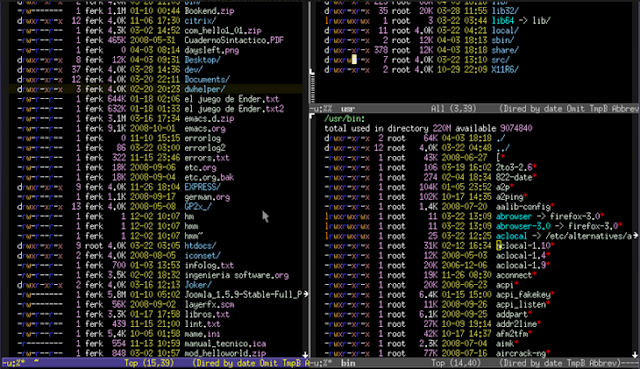Screen dimensions: 640x369
Task: Open the GP2x_/ directory
Action: tap(198, 207)
